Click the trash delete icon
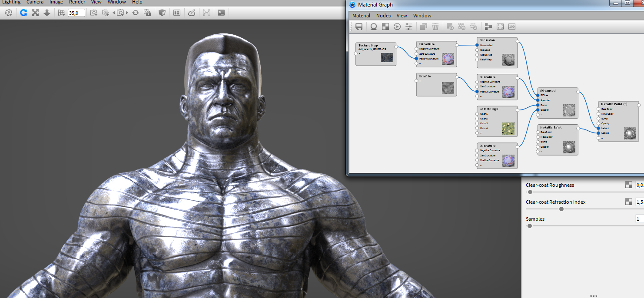This screenshot has width=644, height=298. (x=435, y=26)
